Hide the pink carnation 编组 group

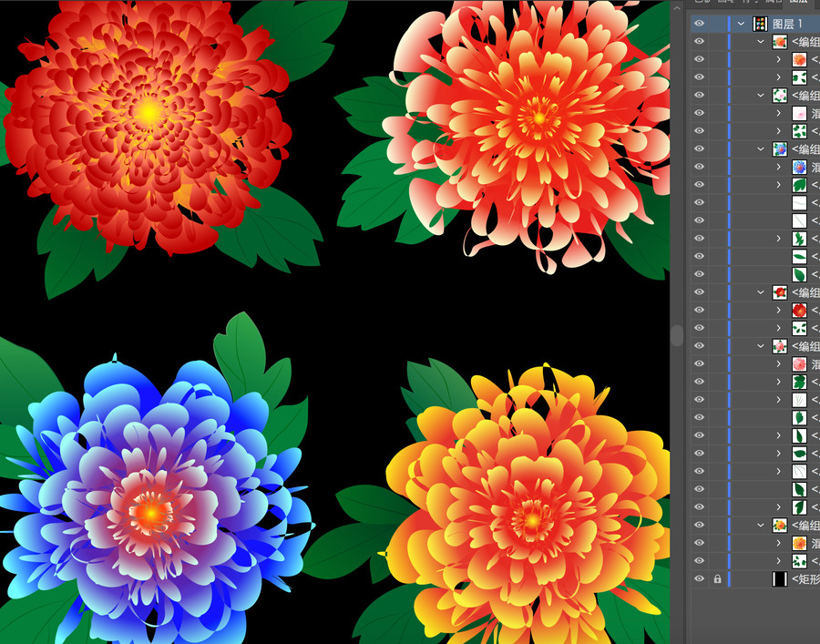coord(699,345)
